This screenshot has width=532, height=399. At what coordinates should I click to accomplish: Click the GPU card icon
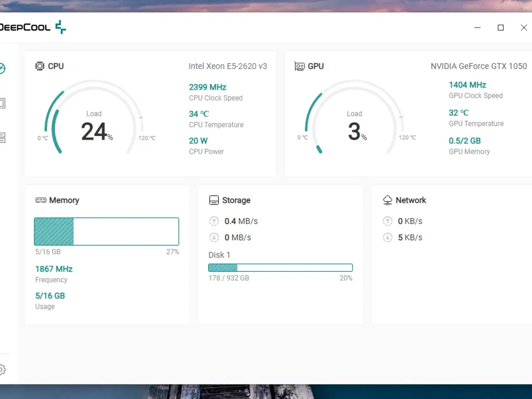[299, 66]
